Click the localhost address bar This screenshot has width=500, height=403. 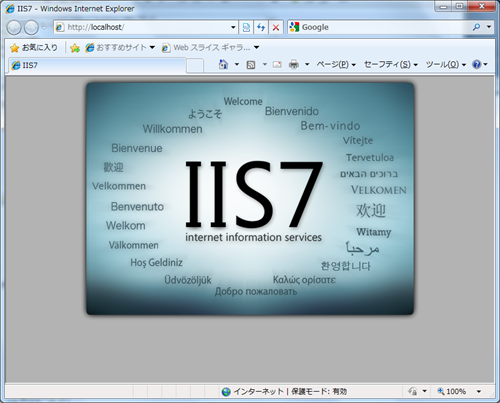point(145,27)
